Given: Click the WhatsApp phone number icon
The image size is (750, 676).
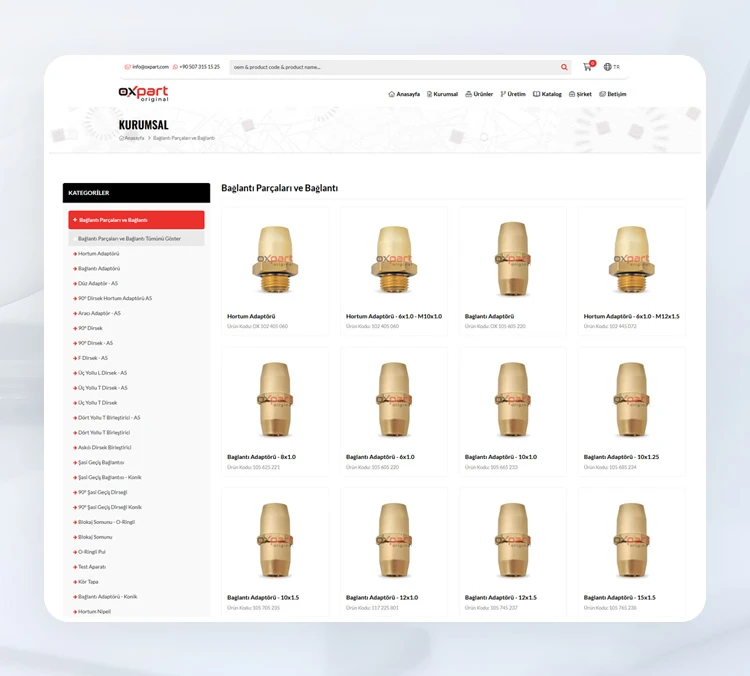Looking at the screenshot, I should pos(175,67).
